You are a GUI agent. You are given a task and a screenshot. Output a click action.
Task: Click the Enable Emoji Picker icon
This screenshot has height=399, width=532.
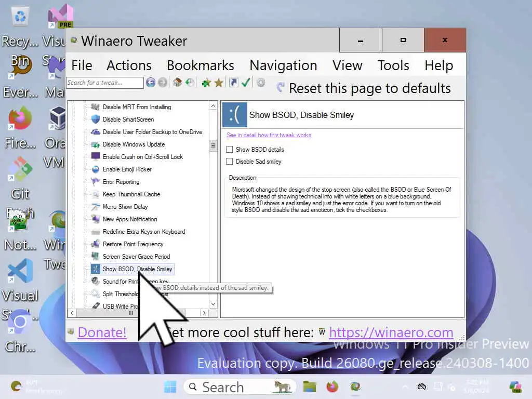coord(96,169)
